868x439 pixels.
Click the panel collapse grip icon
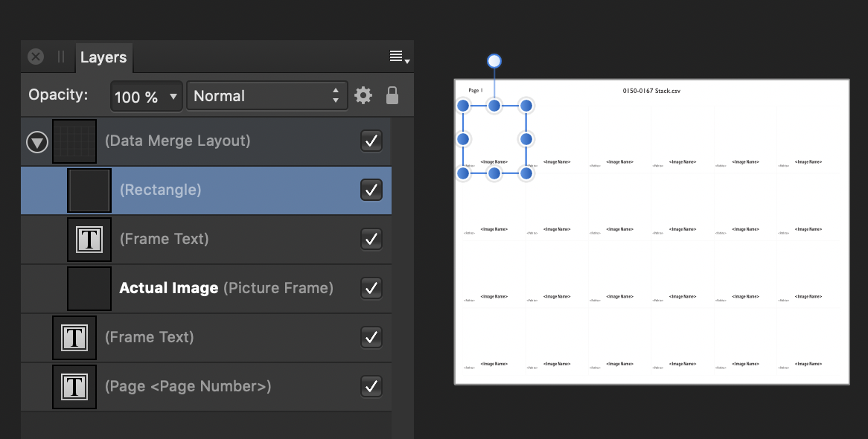pos(61,57)
